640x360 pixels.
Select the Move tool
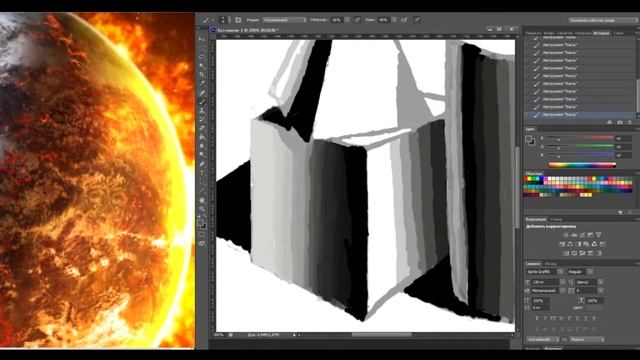coord(202,39)
